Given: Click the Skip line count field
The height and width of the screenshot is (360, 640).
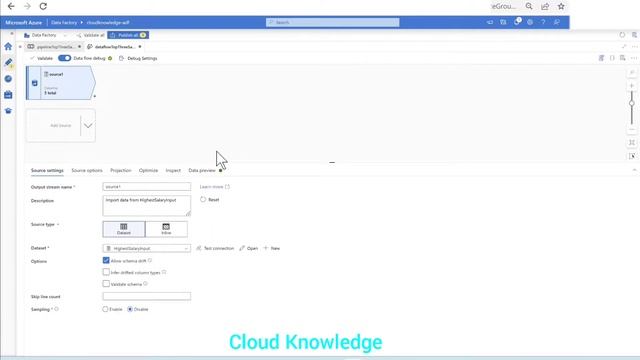Looking at the screenshot, I should (147, 296).
